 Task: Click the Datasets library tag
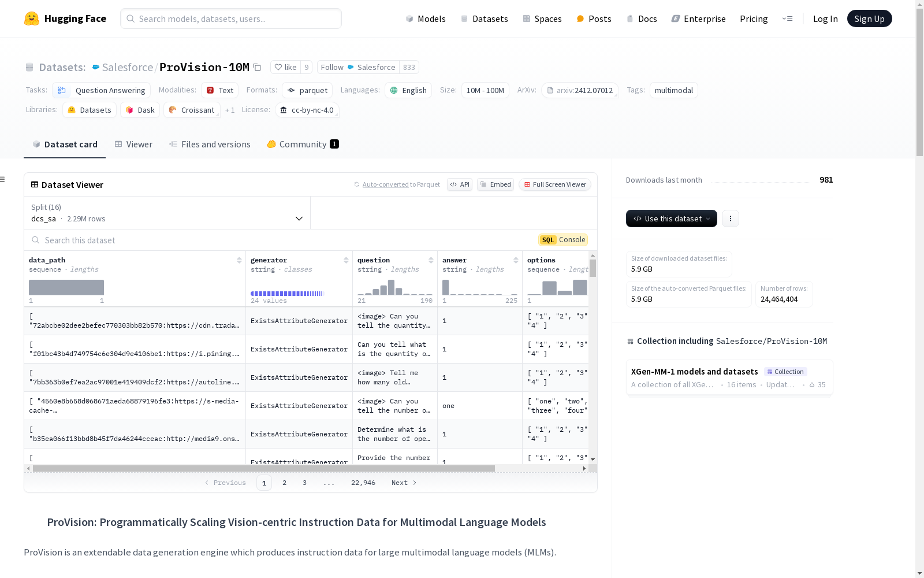[90, 110]
